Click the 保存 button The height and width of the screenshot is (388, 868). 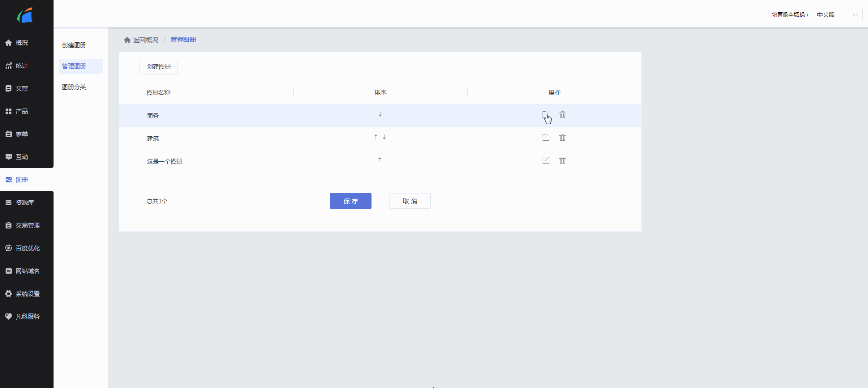click(351, 201)
